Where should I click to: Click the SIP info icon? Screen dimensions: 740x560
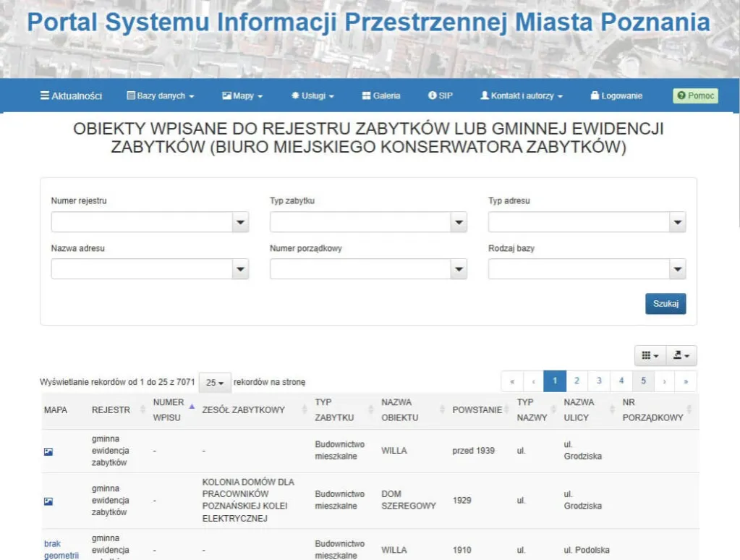(432, 95)
